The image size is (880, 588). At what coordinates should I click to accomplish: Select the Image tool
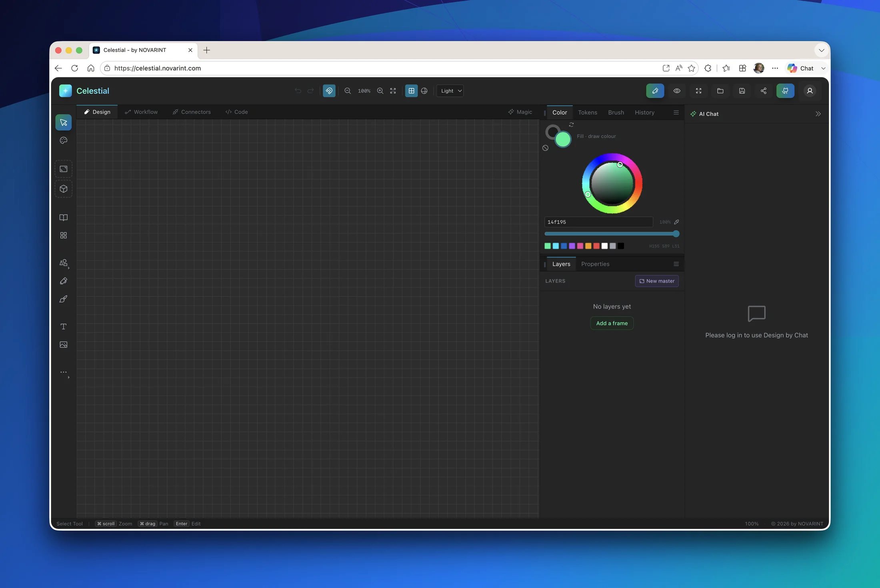[x=64, y=345]
